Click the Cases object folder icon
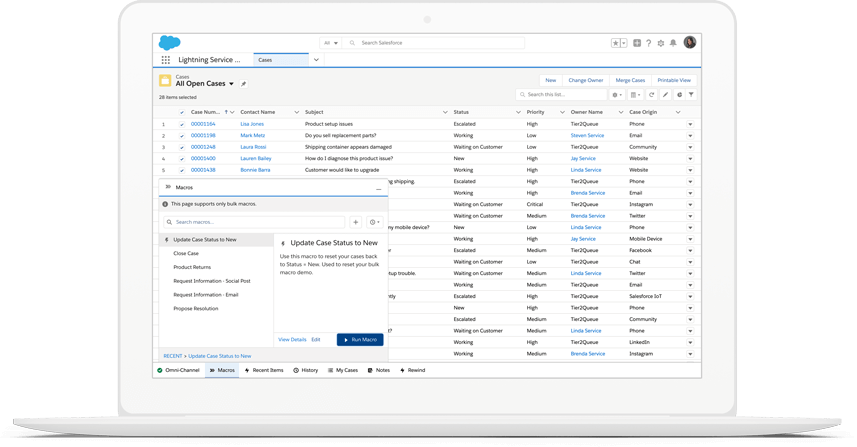857x447 pixels. (x=165, y=81)
